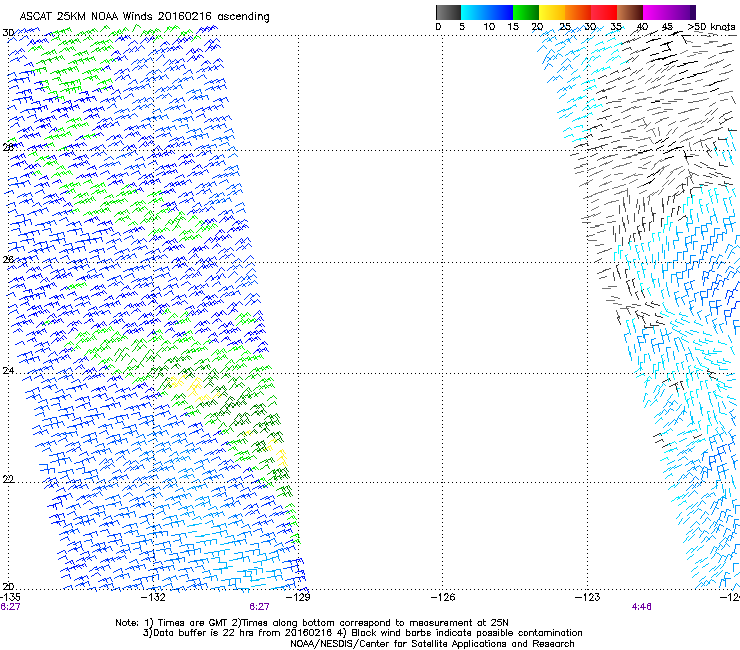
Task: Select latitude label '24'
Action: 8,371
